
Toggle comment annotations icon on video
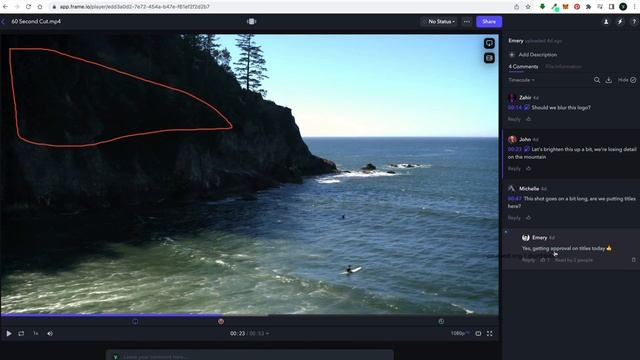tap(489, 43)
